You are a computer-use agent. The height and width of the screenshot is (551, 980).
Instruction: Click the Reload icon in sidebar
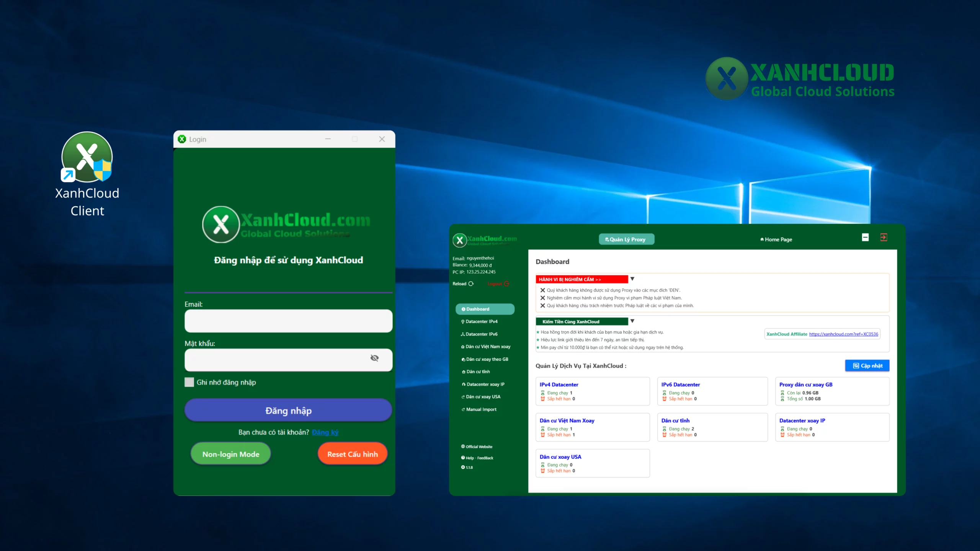coord(471,284)
